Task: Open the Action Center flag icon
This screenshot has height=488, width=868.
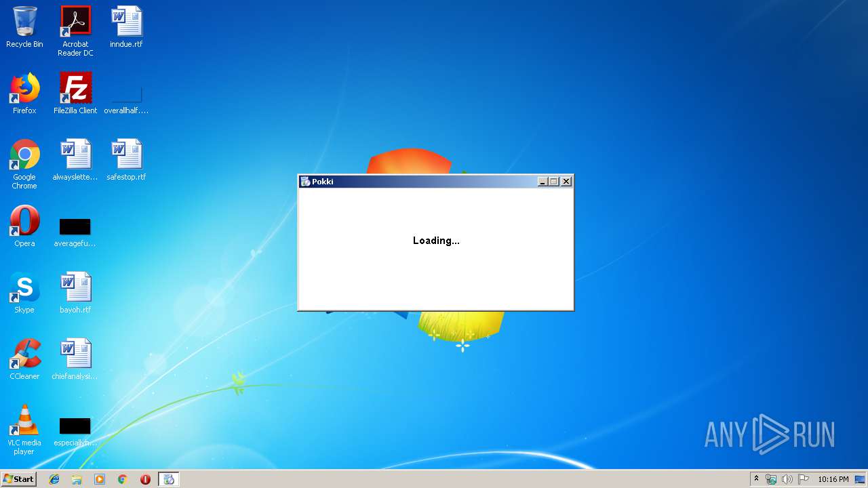Action: [x=804, y=479]
